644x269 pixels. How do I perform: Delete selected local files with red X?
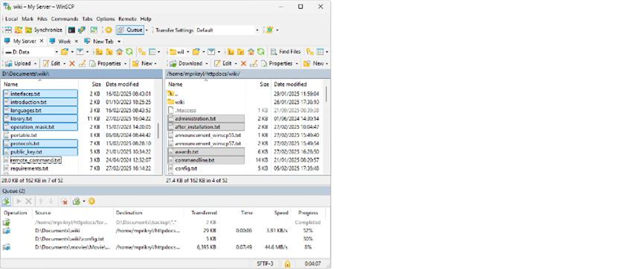tap(72, 63)
